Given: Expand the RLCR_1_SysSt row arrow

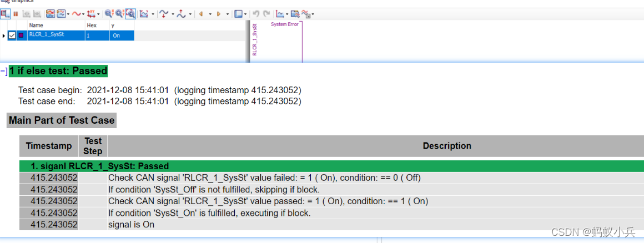Looking at the screenshot, I should coord(4,36).
